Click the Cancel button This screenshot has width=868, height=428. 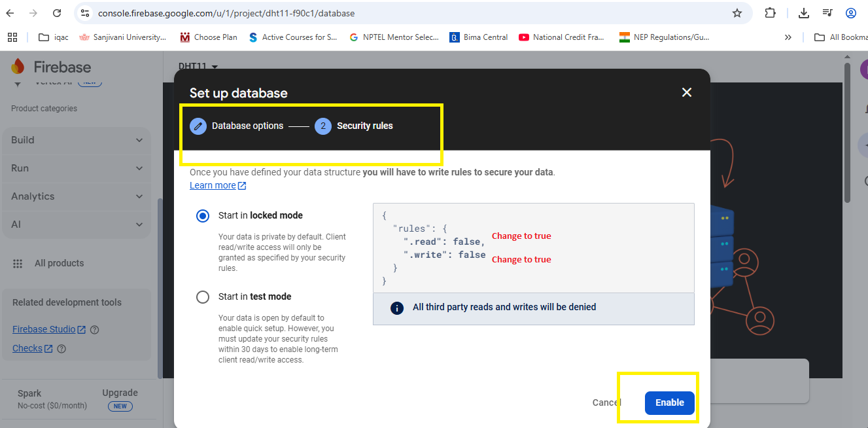(606, 402)
